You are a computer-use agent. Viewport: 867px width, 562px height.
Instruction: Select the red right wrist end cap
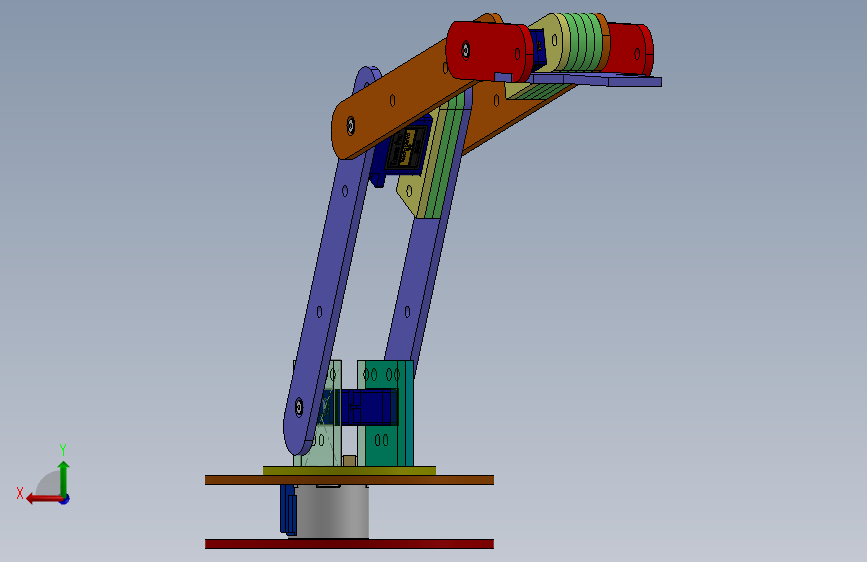[x=630, y=49]
